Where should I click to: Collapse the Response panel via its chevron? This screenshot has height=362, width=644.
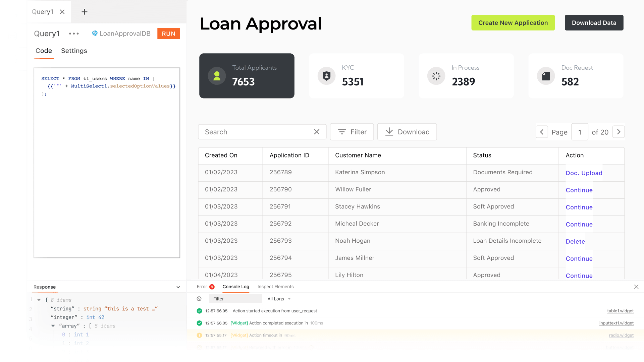tap(178, 287)
